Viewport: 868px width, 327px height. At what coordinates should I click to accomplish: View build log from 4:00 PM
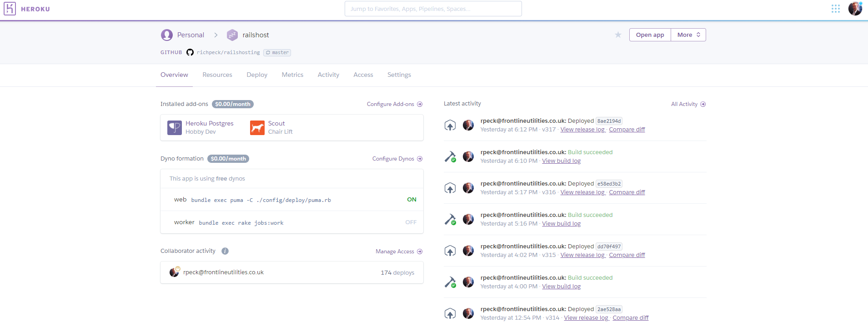(x=561, y=287)
